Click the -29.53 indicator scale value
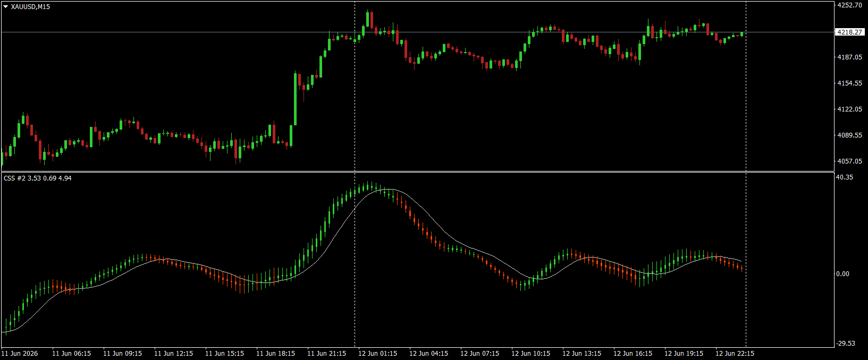This screenshot has width=868, height=360. pyautogui.click(x=846, y=344)
